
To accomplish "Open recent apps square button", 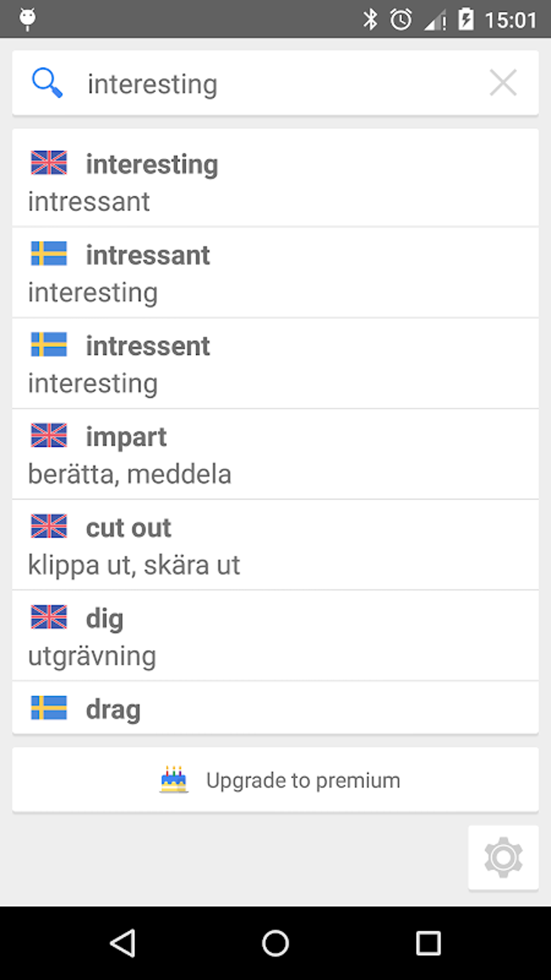I will pos(428,943).
